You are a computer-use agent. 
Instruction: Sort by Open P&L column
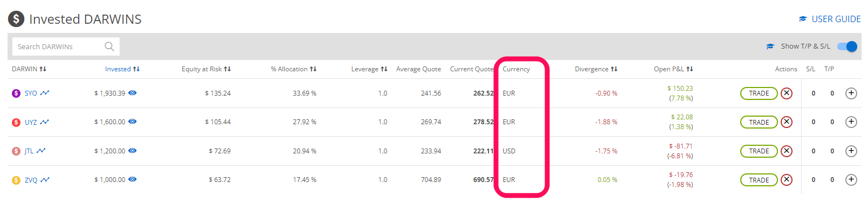674,69
